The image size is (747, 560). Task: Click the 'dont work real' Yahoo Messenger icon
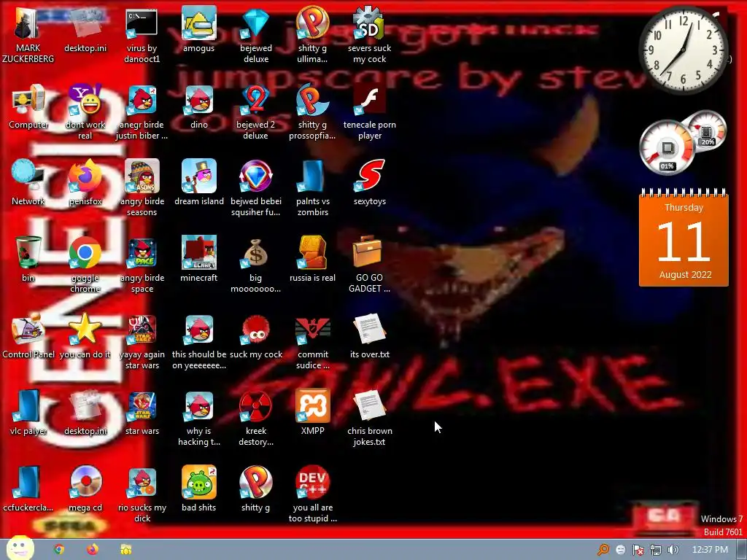tap(85, 112)
